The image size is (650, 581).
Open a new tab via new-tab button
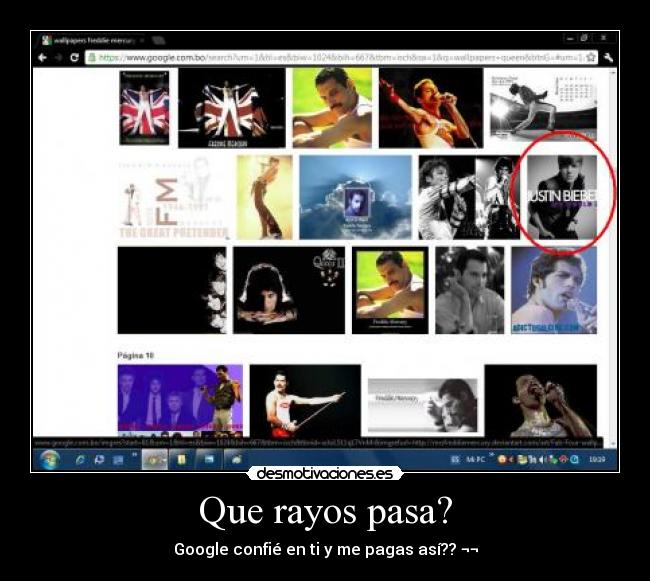(158, 40)
